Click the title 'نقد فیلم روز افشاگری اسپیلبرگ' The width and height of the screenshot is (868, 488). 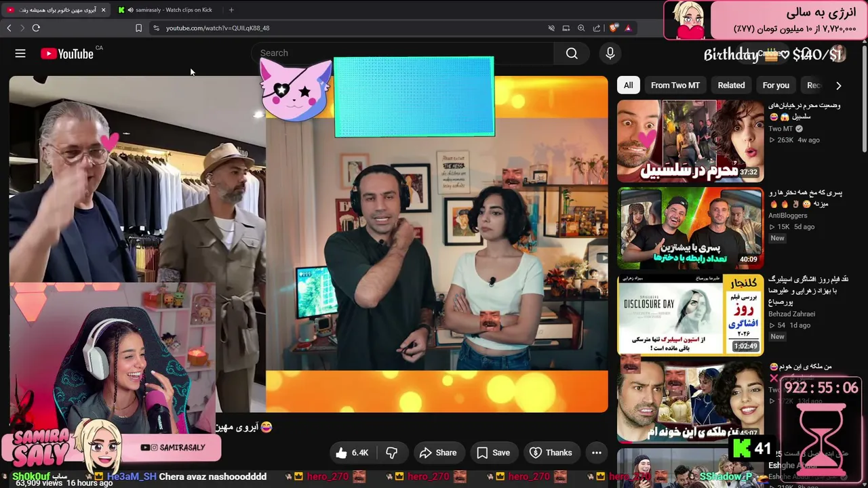click(808, 290)
